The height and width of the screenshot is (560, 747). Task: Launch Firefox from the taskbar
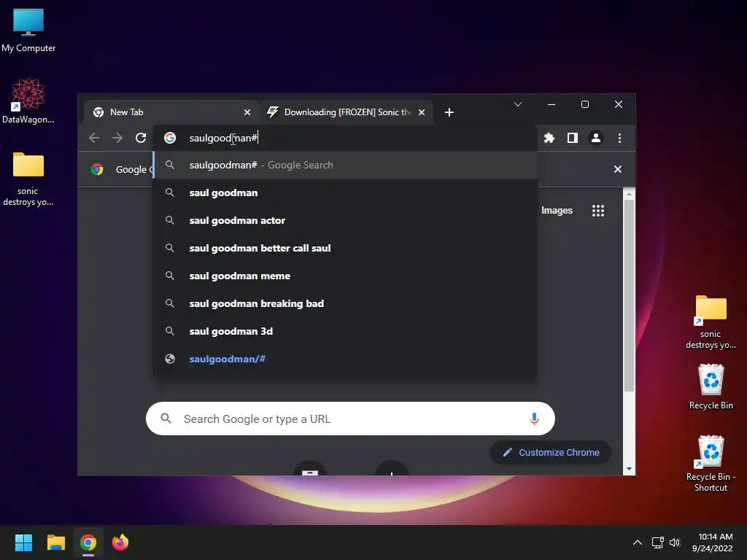point(120,542)
